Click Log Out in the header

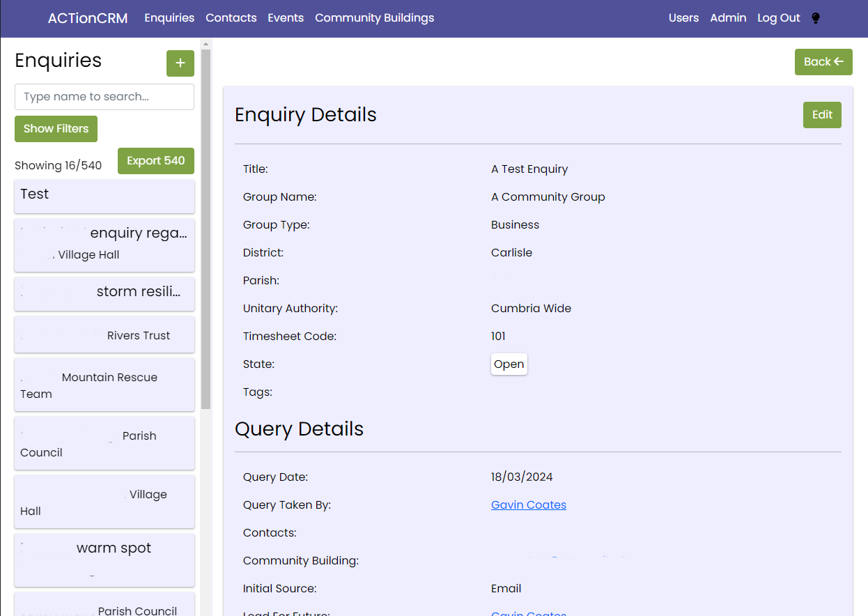pos(778,18)
